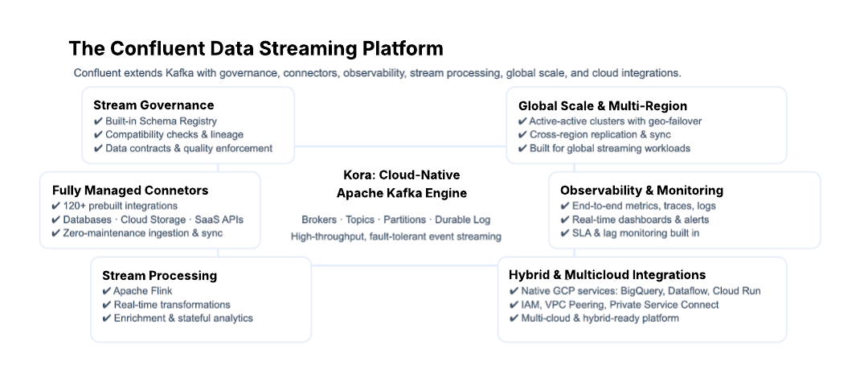The width and height of the screenshot is (868, 386).
Task: Select 'Hybrid & Multicloud Integrations' heading
Action: [x=608, y=275]
